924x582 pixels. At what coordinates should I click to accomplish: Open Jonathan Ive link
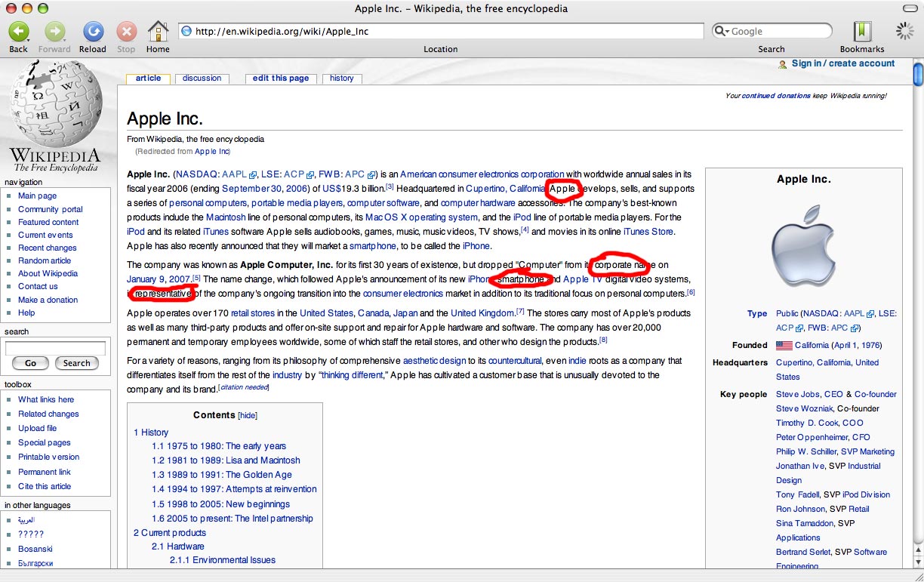click(x=800, y=466)
